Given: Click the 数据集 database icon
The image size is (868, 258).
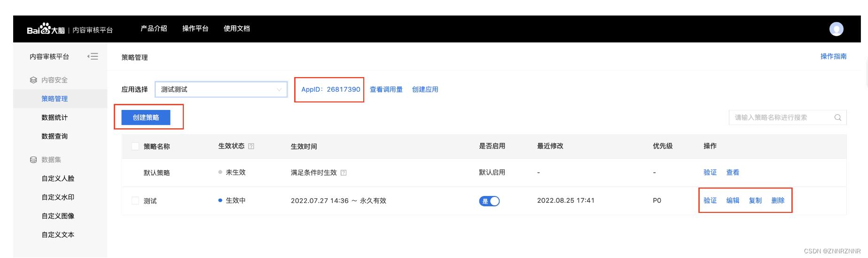Looking at the screenshot, I should [33, 160].
